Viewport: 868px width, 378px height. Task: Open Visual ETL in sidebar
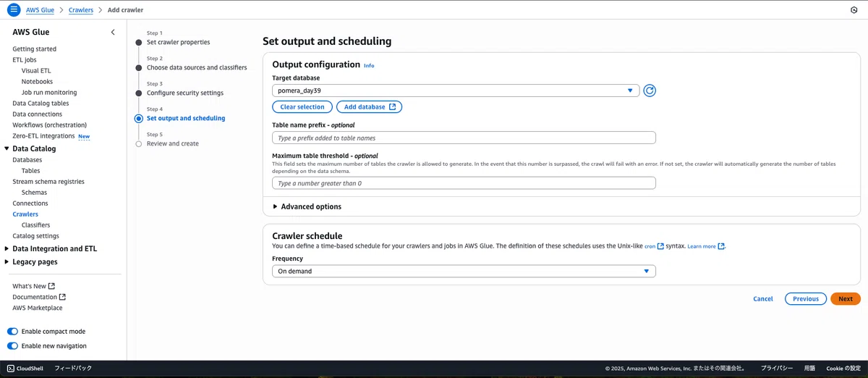[36, 71]
